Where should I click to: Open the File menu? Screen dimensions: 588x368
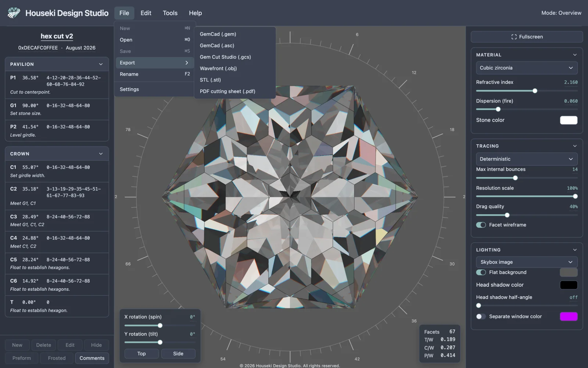[124, 13]
